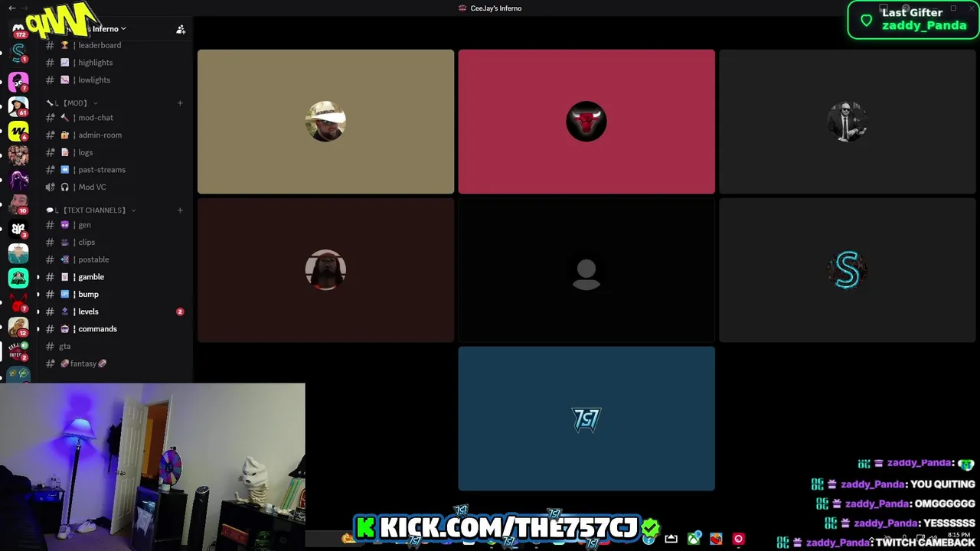This screenshot has height=551, width=980.
Task: Select the voice tile with glowing S avatar
Action: pyautogui.click(x=848, y=270)
